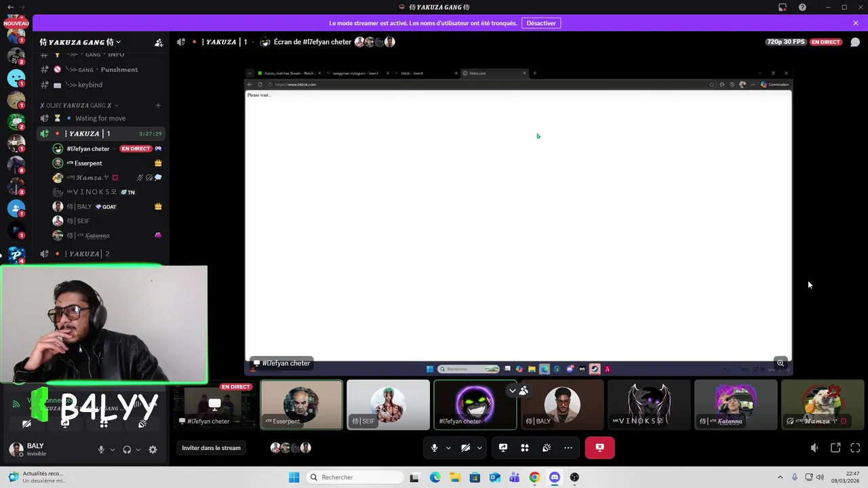Open the Discord help question mark icon

803,7
